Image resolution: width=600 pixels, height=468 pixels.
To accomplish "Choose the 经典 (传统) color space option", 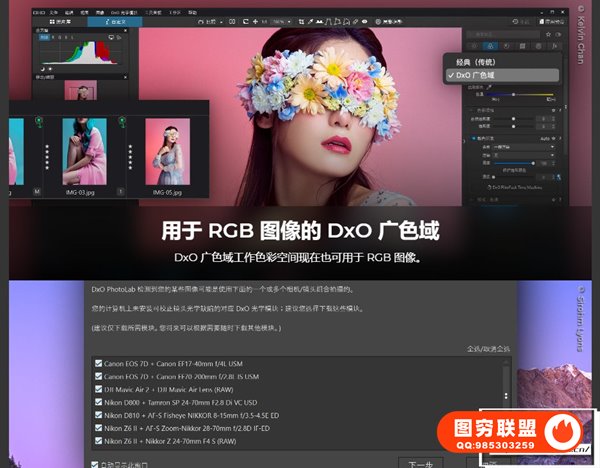I will click(x=477, y=62).
